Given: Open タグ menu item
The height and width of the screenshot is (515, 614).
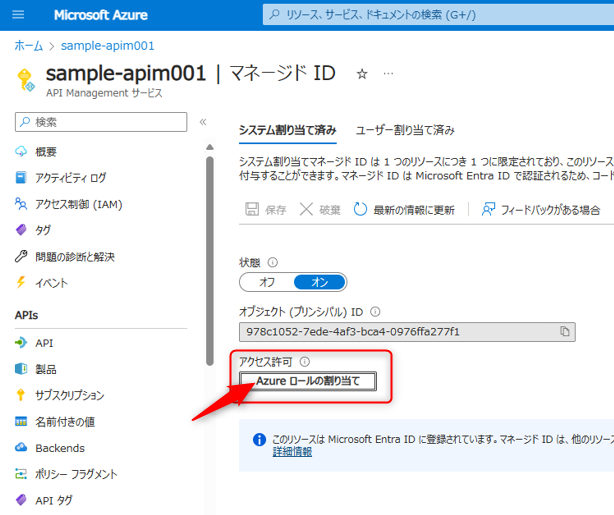Looking at the screenshot, I should point(43,230).
